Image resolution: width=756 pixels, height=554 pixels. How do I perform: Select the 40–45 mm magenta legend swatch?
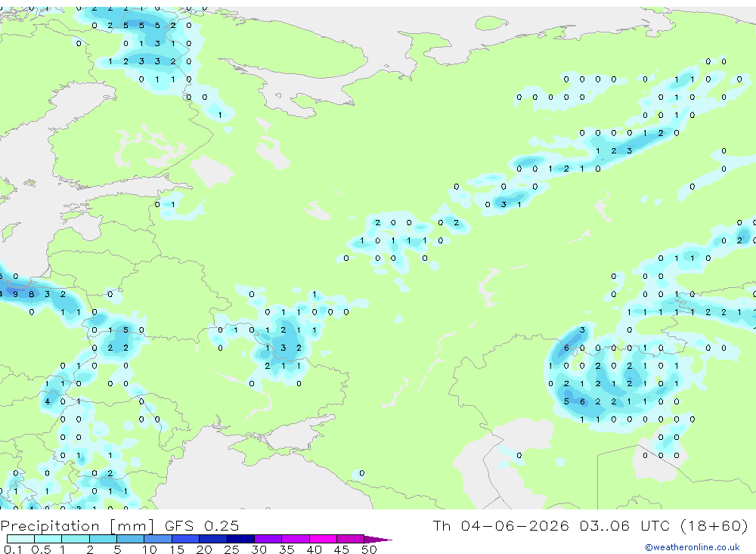[x=323, y=539]
